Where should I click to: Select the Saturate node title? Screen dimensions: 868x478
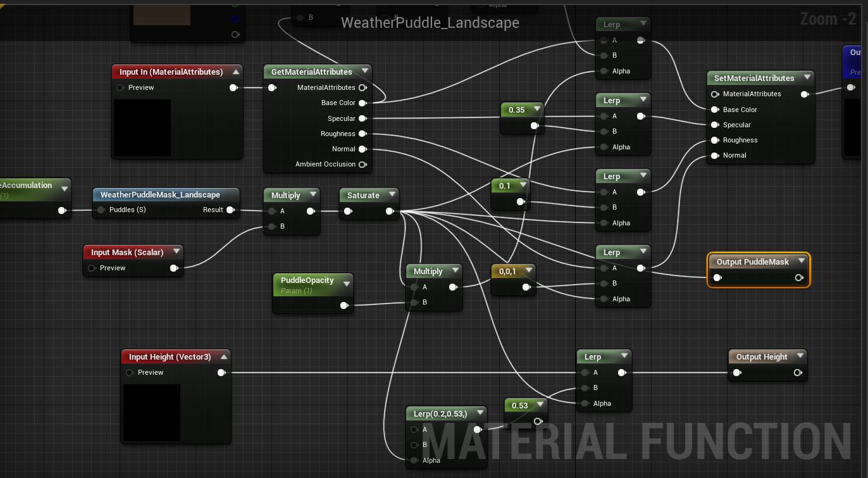pos(363,195)
